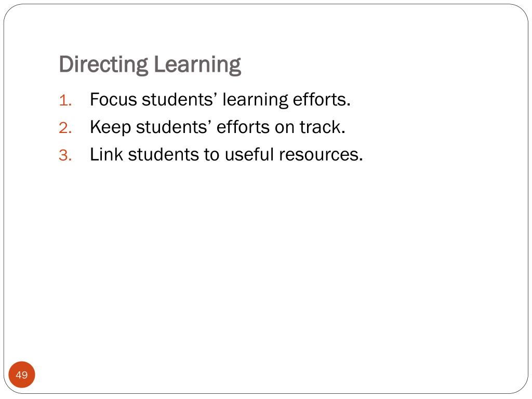This screenshot has width=532, height=399.
Task: Click the word Link in item three
Action: (x=106, y=155)
